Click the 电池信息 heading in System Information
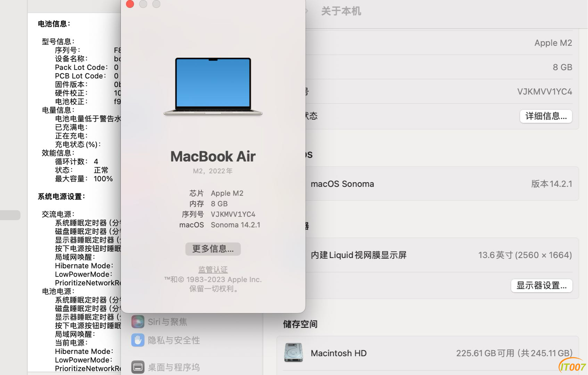The width and height of the screenshot is (588, 375). pos(54,24)
